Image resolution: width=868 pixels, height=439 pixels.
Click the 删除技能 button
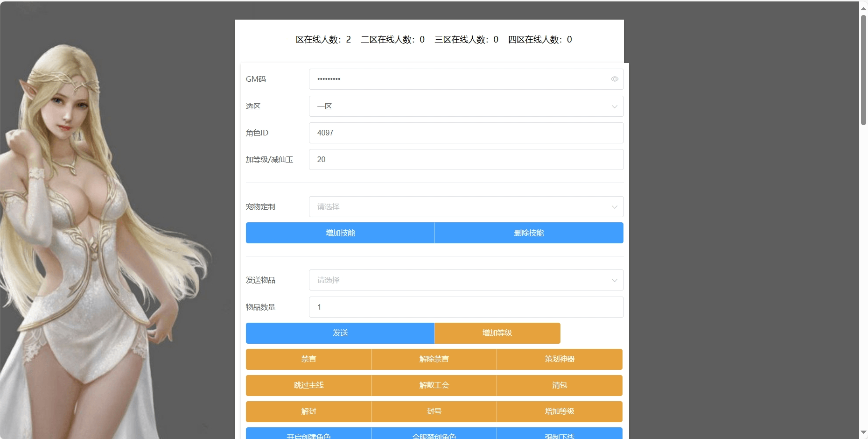(x=529, y=233)
